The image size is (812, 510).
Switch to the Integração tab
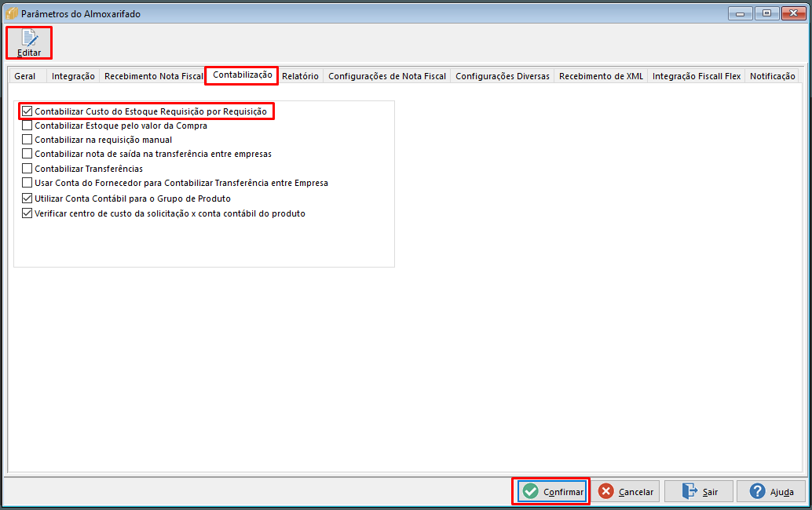(x=73, y=76)
